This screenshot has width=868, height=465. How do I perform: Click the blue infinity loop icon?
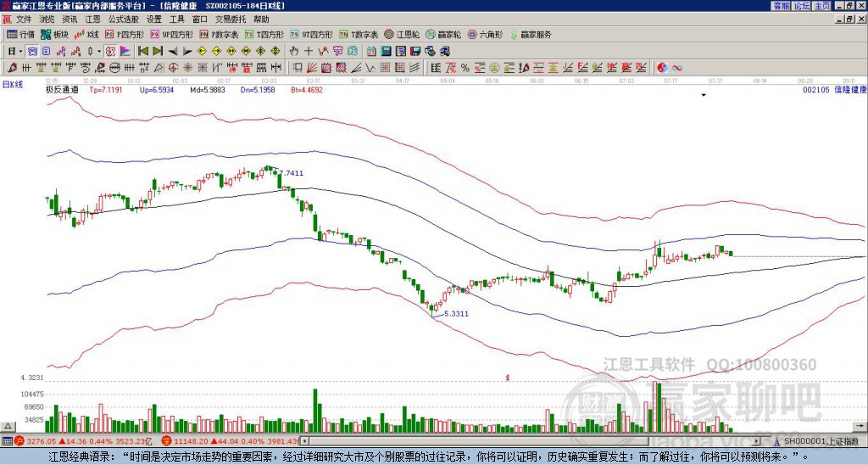[x=677, y=68]
